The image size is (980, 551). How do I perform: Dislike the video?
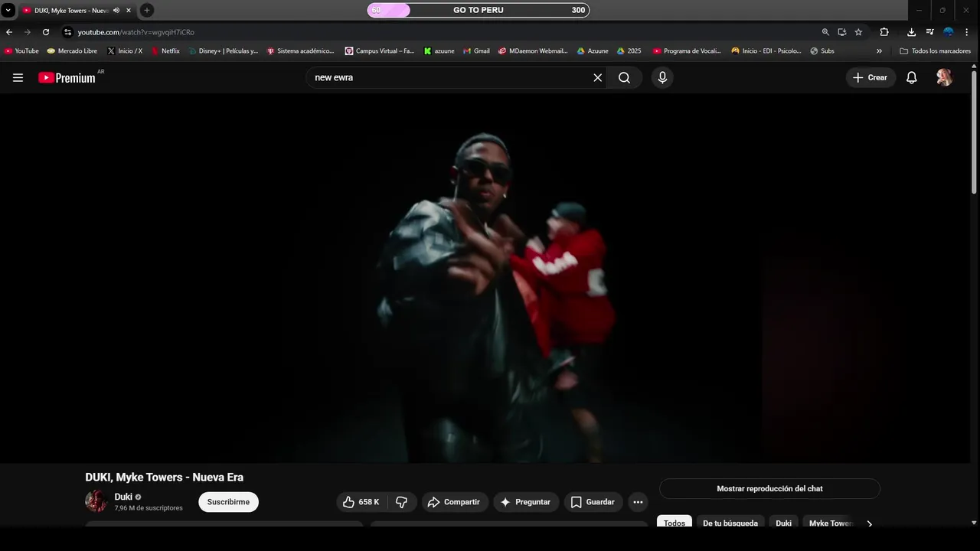tap(401, 502)
